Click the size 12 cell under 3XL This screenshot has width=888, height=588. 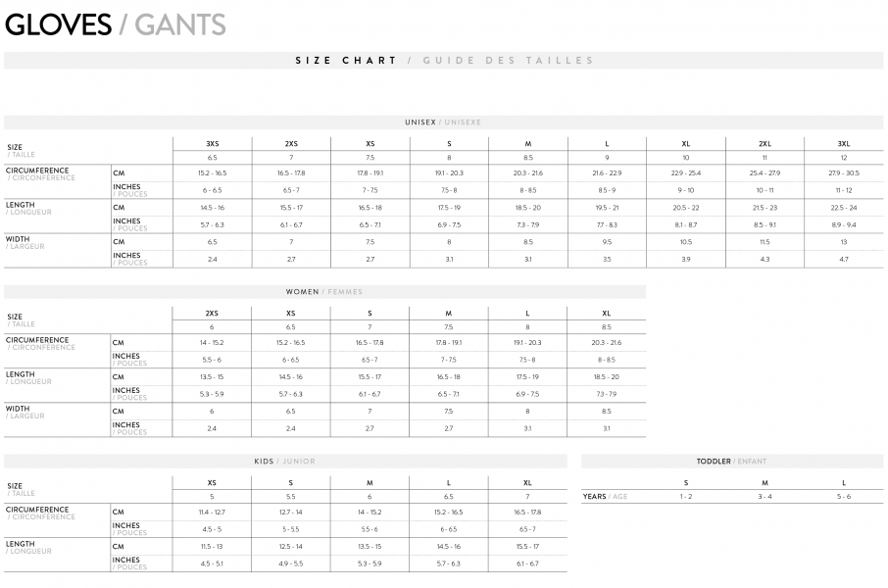pos(843,158)
